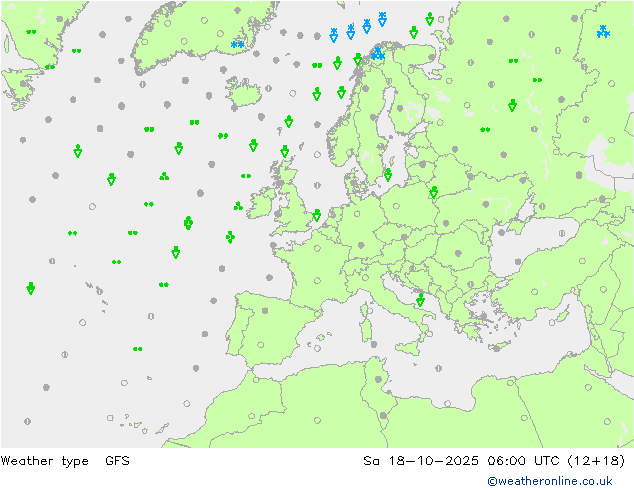Click the 'Weather type' caption label
The width and height of the screenshot is (634, 490).
(44, 461)
